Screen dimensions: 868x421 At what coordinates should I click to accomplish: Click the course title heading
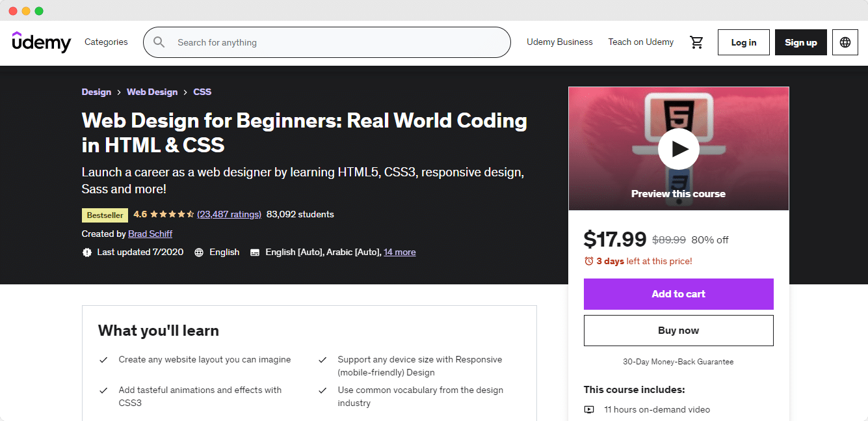coord(304,133)
